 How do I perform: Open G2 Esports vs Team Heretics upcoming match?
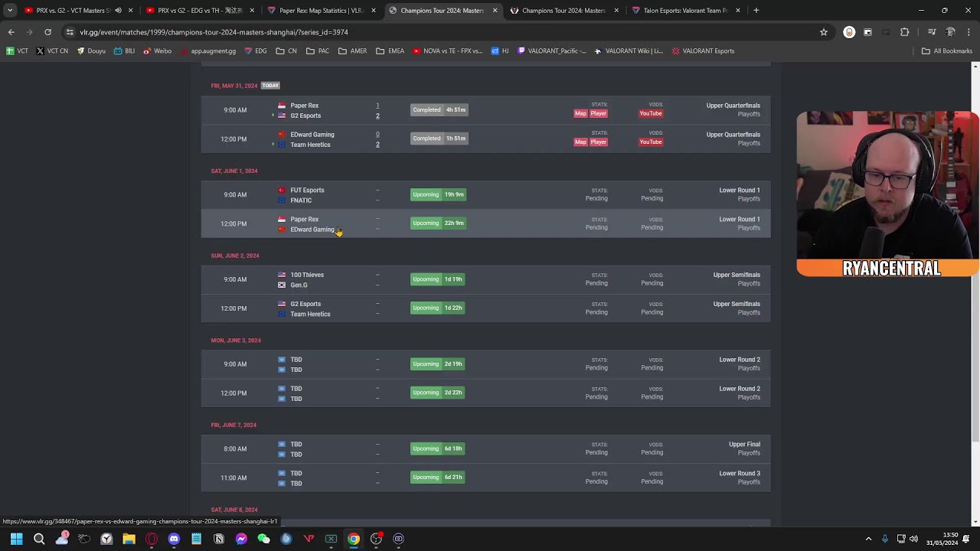pos(485,308)
